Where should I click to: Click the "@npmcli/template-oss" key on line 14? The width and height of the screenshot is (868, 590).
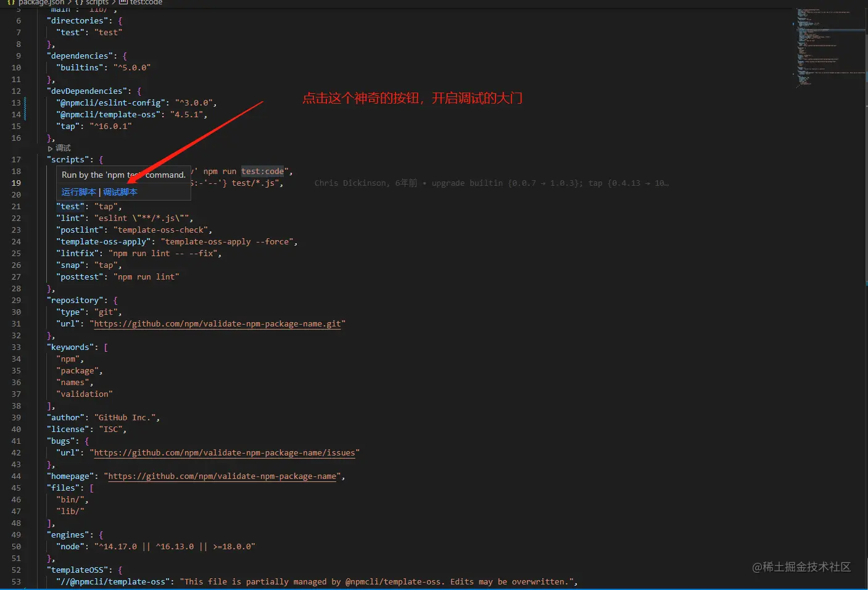click(108, 115)
